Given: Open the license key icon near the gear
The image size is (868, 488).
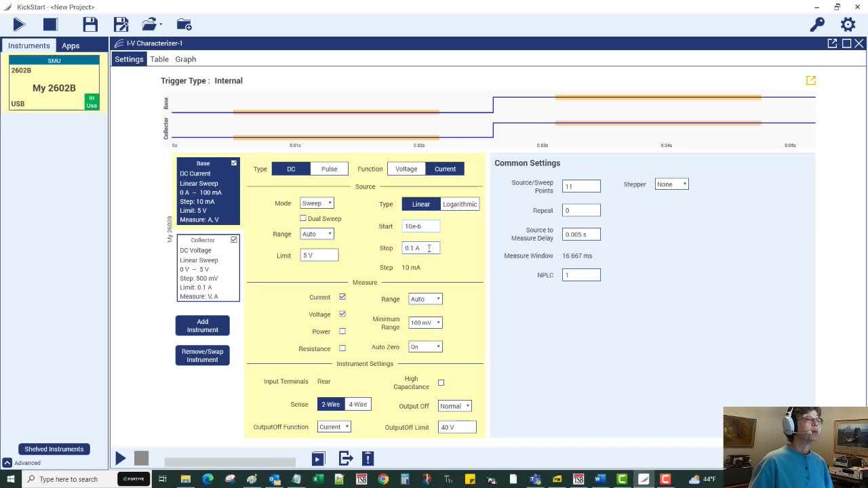Looking at the screenshot, I should 816,24.
